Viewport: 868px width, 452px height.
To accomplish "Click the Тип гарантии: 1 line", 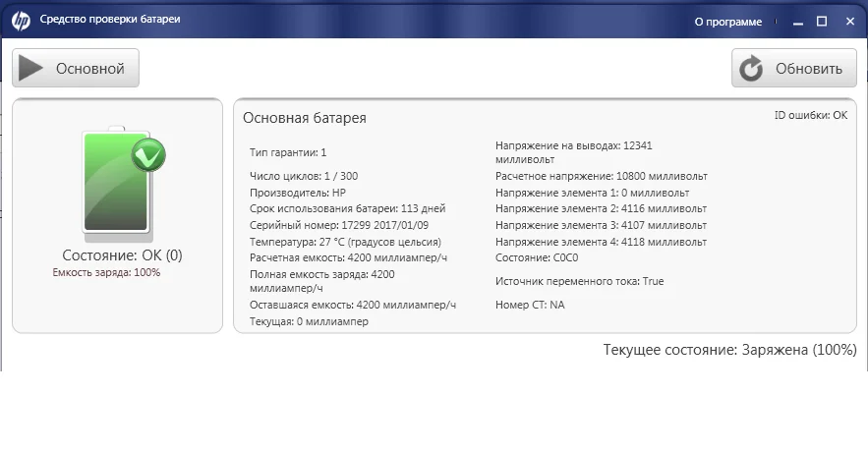I will [x=288, y=152].
